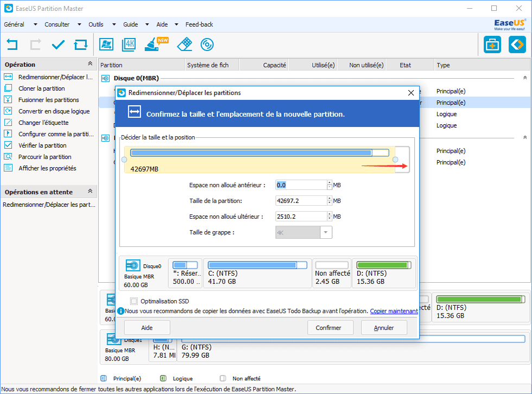
Task: Grab the right resize handle of partition bar
Action: tap(395, 160)
